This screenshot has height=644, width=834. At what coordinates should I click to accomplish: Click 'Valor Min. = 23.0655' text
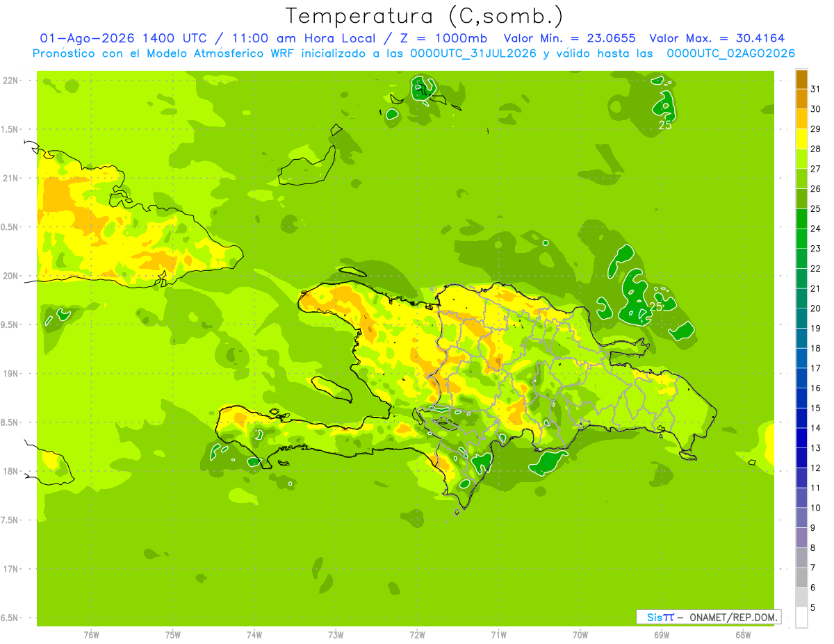coord(569,38)
